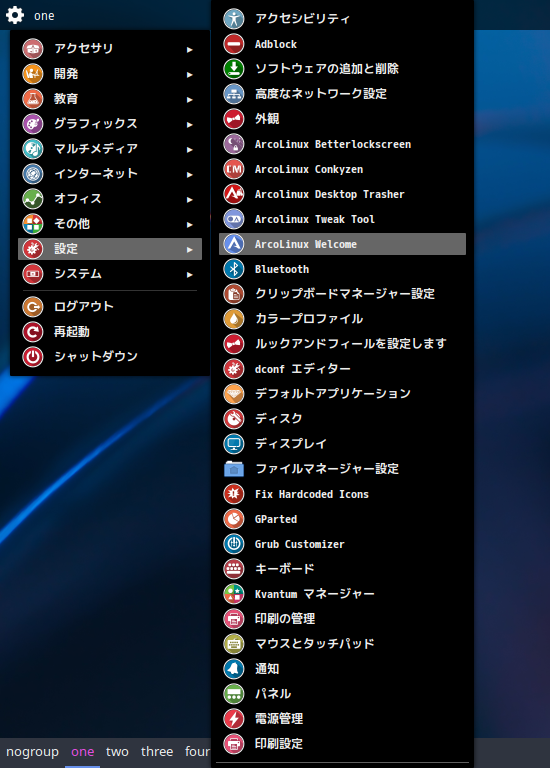Screen dimensions: 550x768
Task: Expand the 教育 submenu arrow
Action: click(x=190, y=99)
